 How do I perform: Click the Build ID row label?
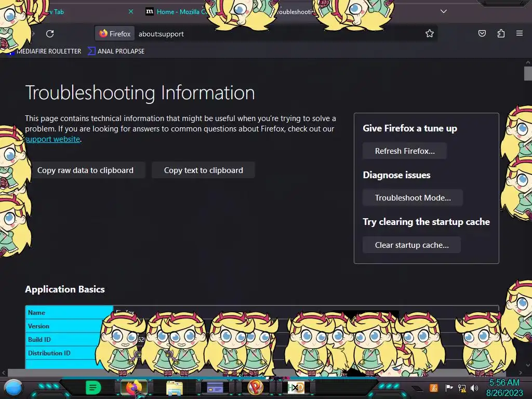pyautogui.click(x=39, y=340)
